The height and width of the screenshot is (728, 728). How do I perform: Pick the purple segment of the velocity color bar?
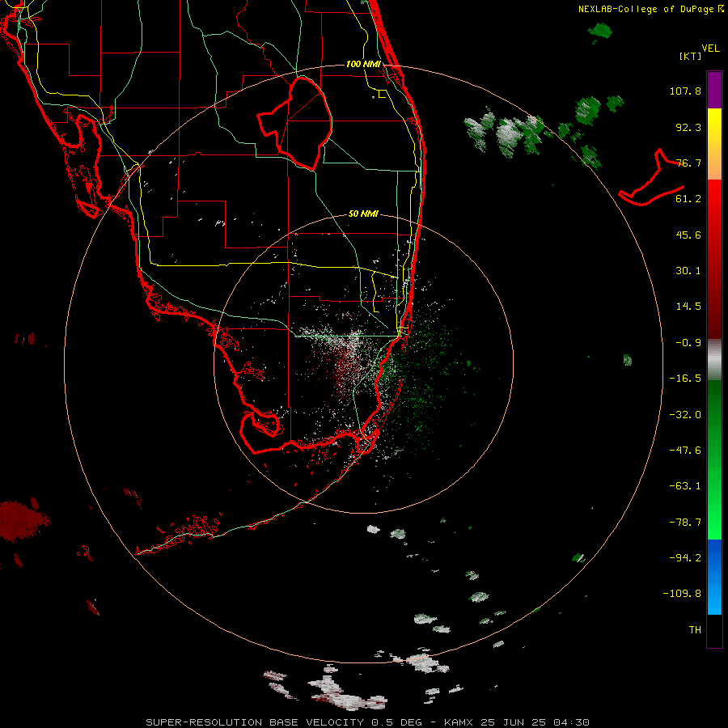pyautogui.click(x=714, y=91)
